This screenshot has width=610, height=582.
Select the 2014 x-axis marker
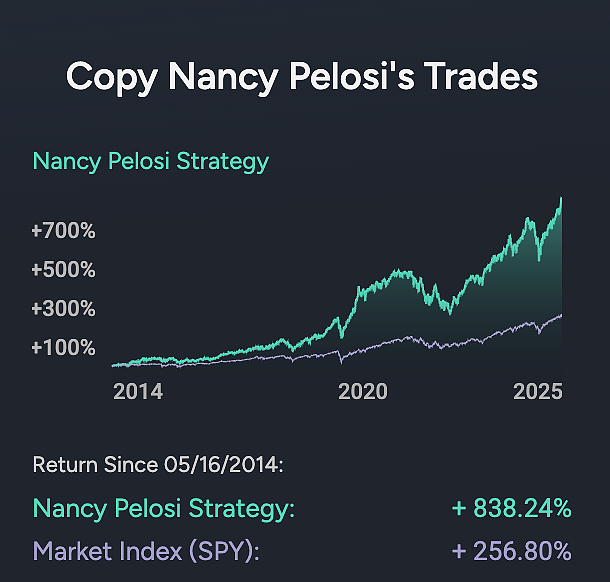[x=138, y=392]
